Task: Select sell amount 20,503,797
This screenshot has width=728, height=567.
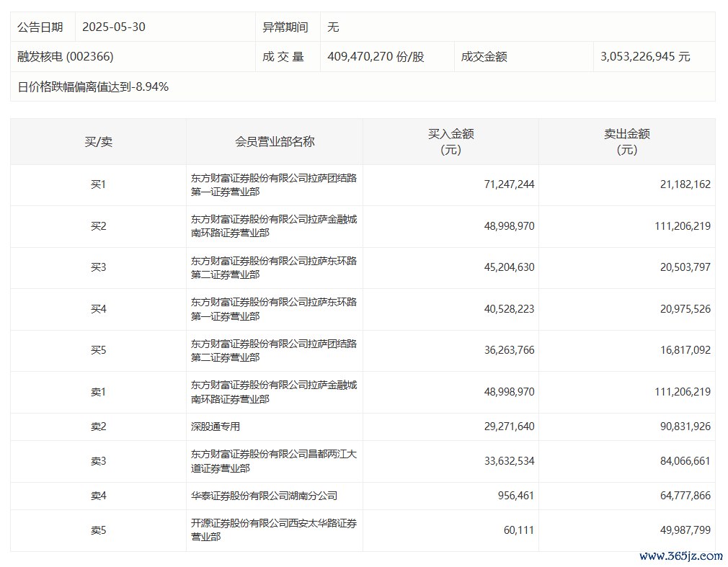Action: 685,267
